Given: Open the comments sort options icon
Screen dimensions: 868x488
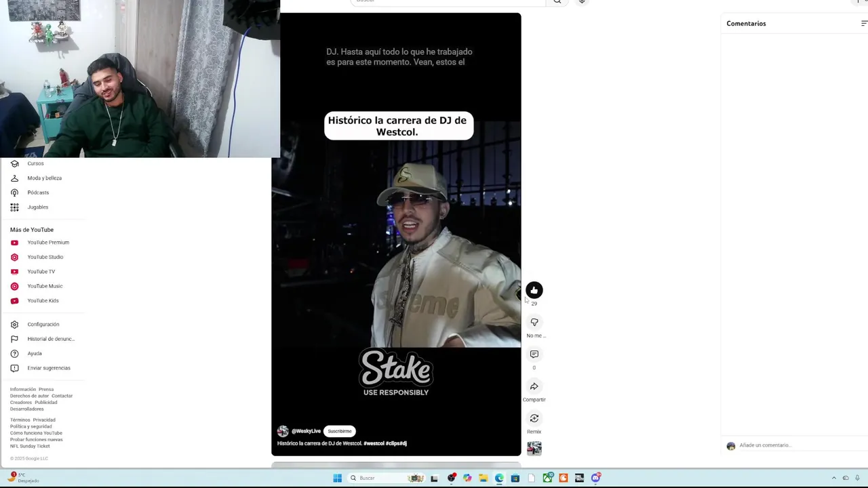Looking at the screenshot, I should 864,24.
